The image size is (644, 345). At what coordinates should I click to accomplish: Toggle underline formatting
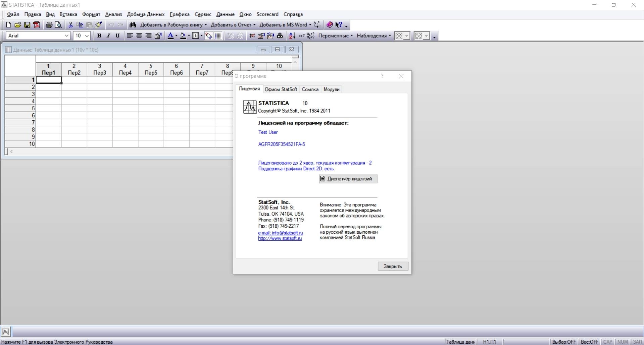tap(117, 36)
